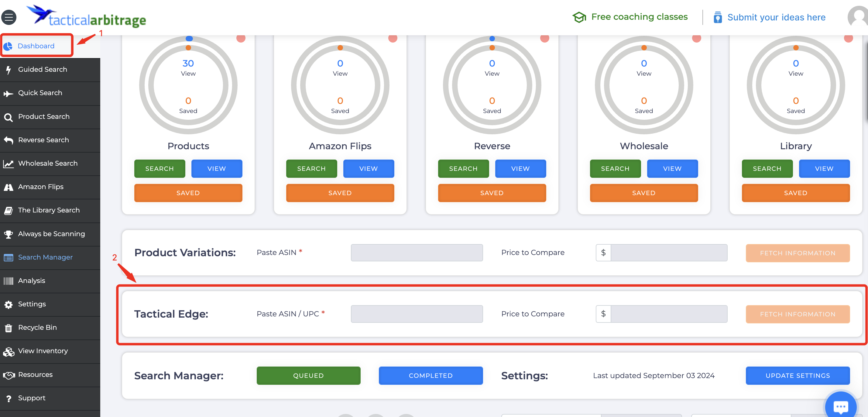Click VIEW under Reverse

point(521,169)
